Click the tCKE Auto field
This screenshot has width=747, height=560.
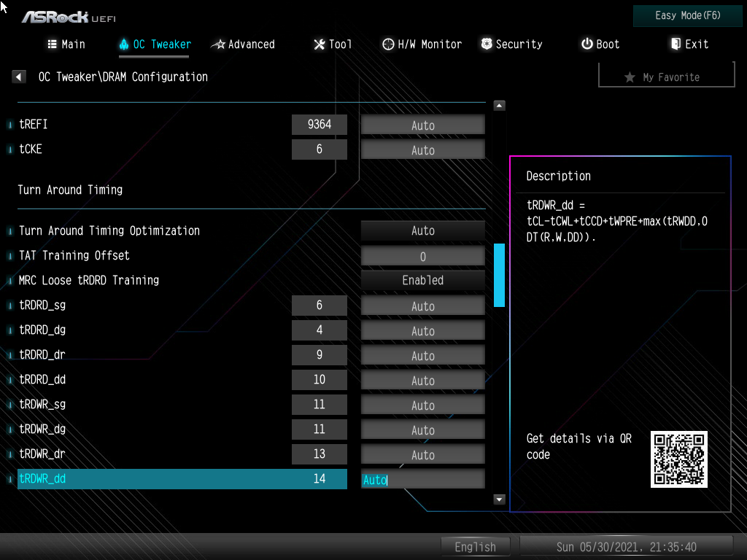pos(422,150)
